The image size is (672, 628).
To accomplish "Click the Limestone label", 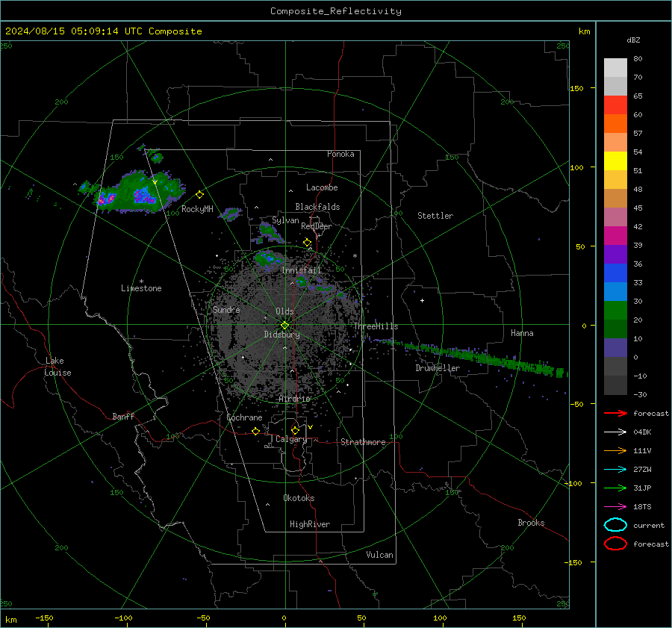I will (141, 288).
